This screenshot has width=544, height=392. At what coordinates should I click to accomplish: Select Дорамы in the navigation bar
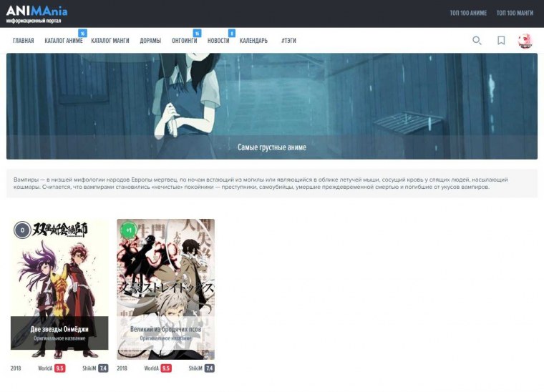pos(150,41)
